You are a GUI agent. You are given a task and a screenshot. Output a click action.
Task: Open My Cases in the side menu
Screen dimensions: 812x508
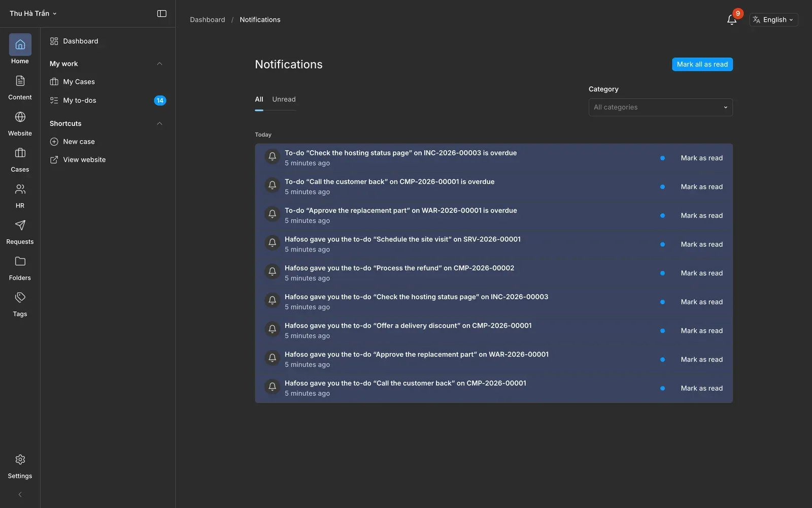point(108,82)
